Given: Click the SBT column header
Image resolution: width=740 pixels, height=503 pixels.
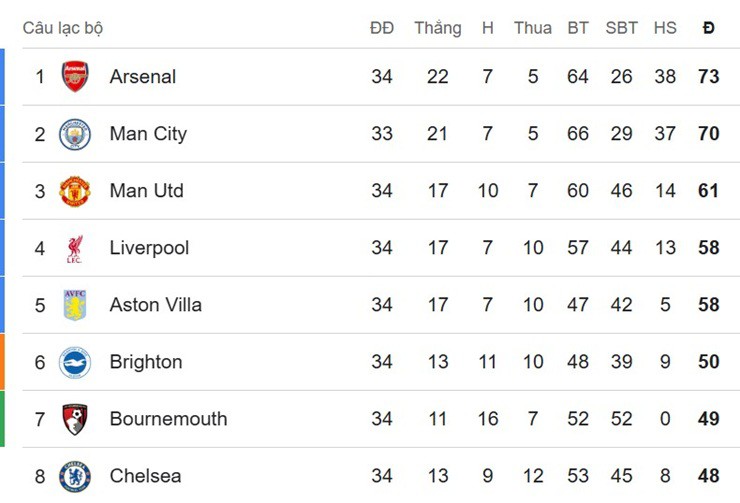Looking at the screenshot, I should point(621,28).
